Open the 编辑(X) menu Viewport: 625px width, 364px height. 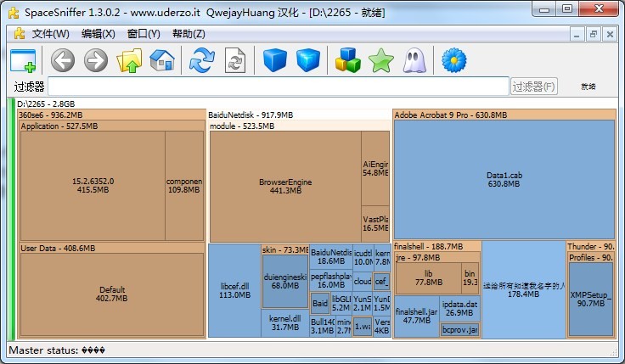[98, 34]
